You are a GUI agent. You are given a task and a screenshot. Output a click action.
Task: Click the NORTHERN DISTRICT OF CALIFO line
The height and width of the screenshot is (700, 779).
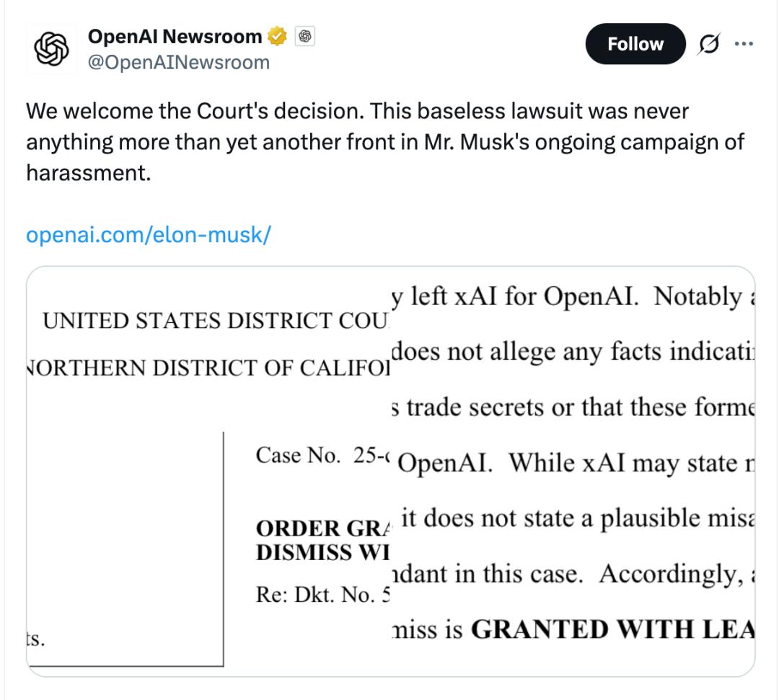(208, 368)
